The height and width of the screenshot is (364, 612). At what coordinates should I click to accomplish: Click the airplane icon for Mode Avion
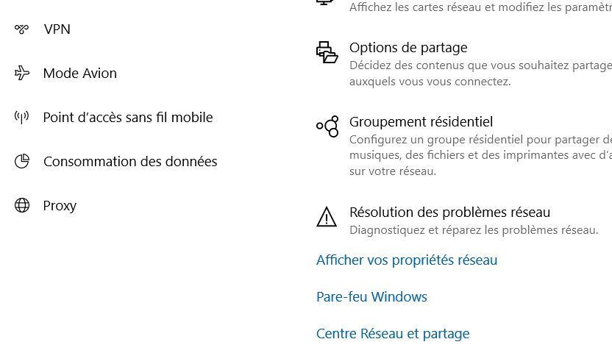point(22,73)
